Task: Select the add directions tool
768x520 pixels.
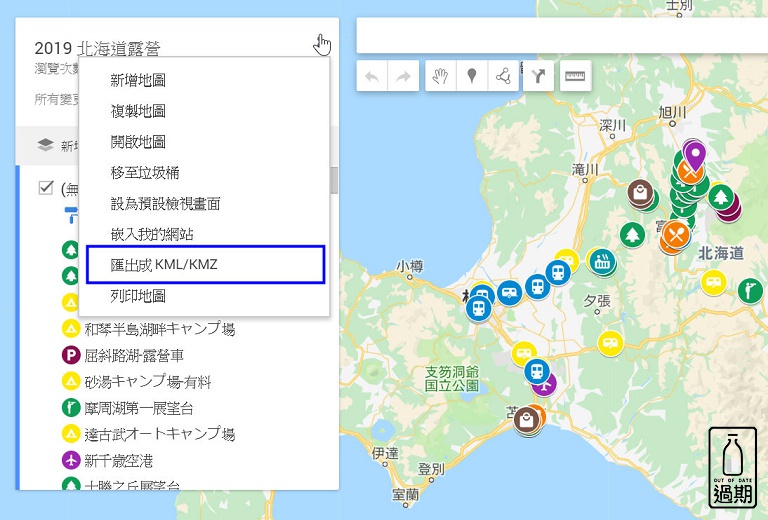Action: (538, 76)
